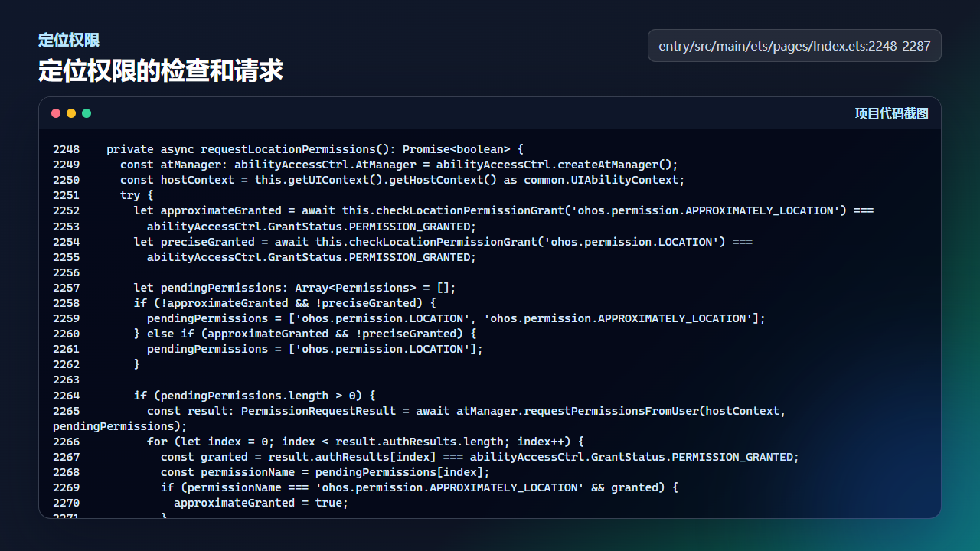Click line number 2257

(x=66, y=288)
